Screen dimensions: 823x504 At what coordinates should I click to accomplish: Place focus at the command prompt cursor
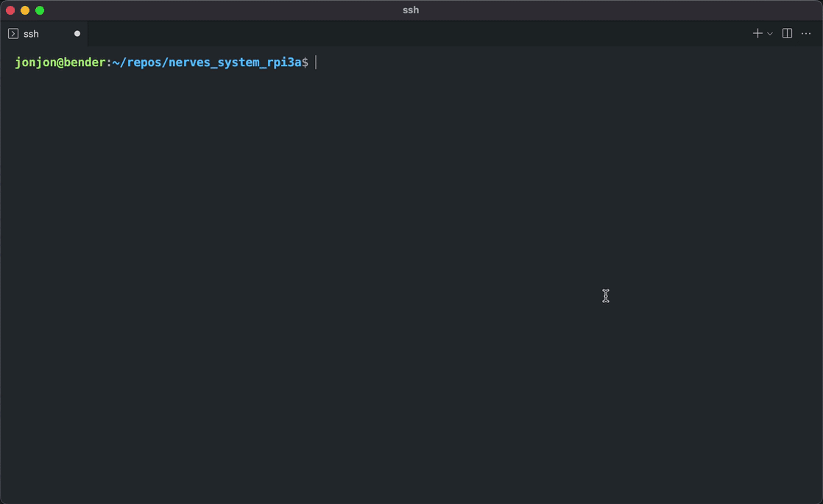point(316,63)
